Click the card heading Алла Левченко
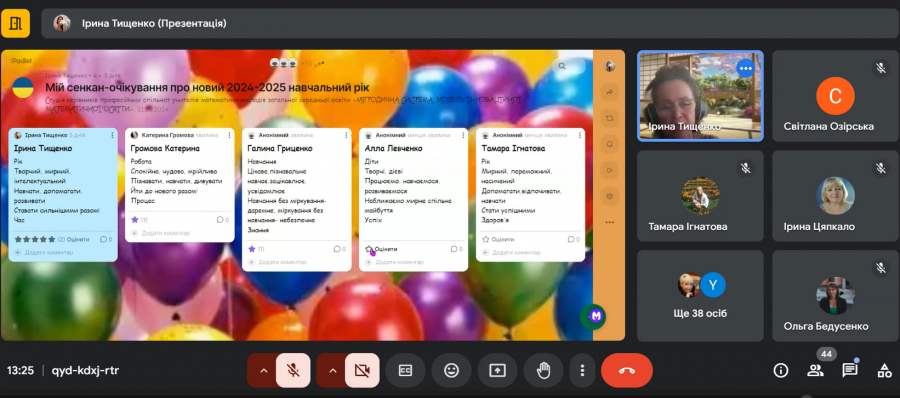The width and height of the screenshot is (900, 398). [393, 148]
